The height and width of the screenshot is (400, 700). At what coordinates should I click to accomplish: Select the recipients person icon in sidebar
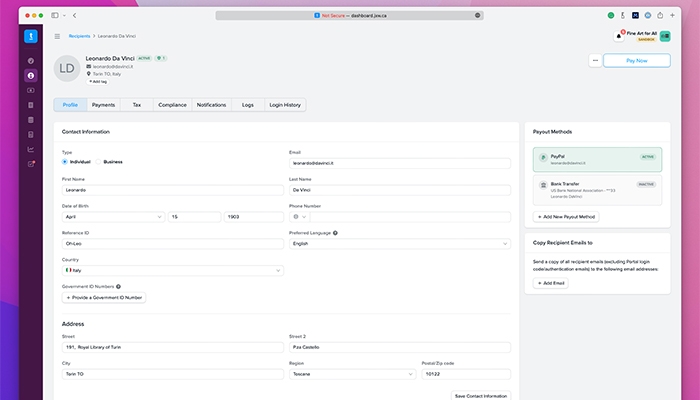pos(31,75)
